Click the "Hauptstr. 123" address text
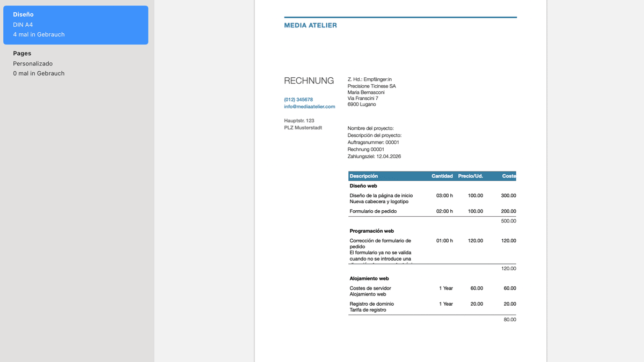This screenshot has height=362, width=644. (x=299, y=120)
